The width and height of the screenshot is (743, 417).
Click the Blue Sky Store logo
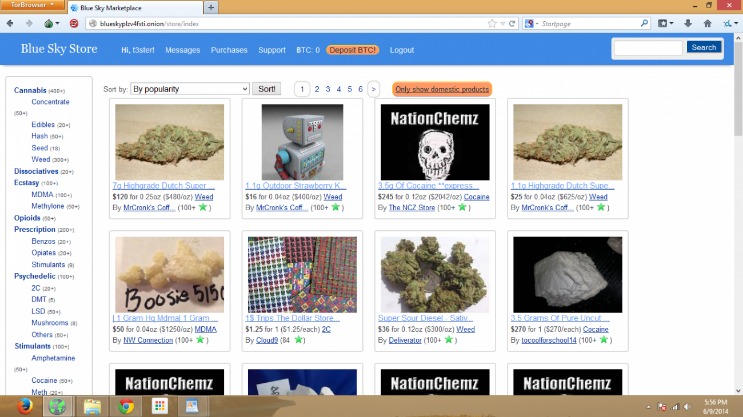click(59, 48)
